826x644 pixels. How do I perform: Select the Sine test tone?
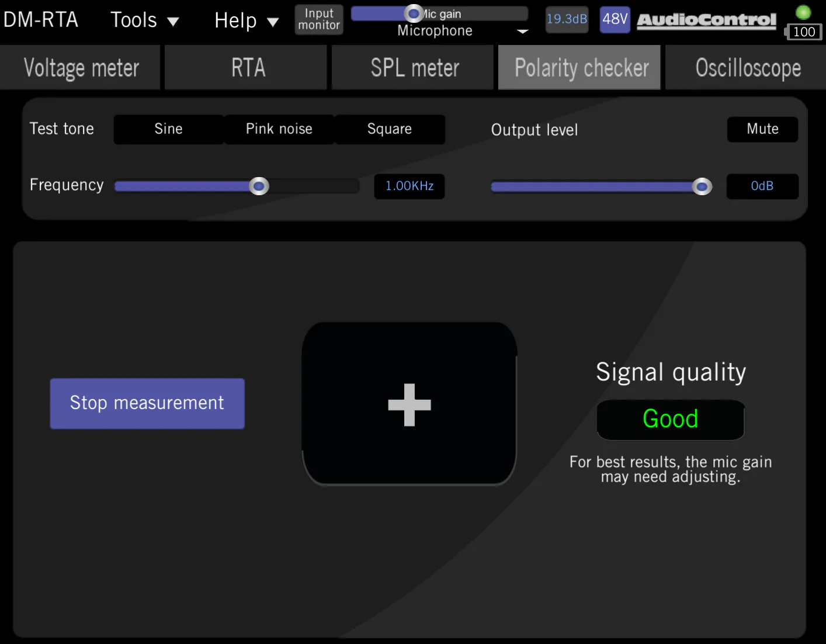pyautogui.click(x=168, y=129)
